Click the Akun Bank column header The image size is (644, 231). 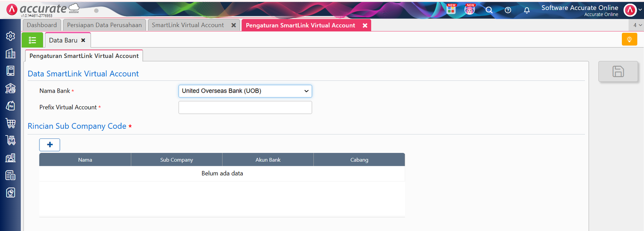[x=268, y=160]
